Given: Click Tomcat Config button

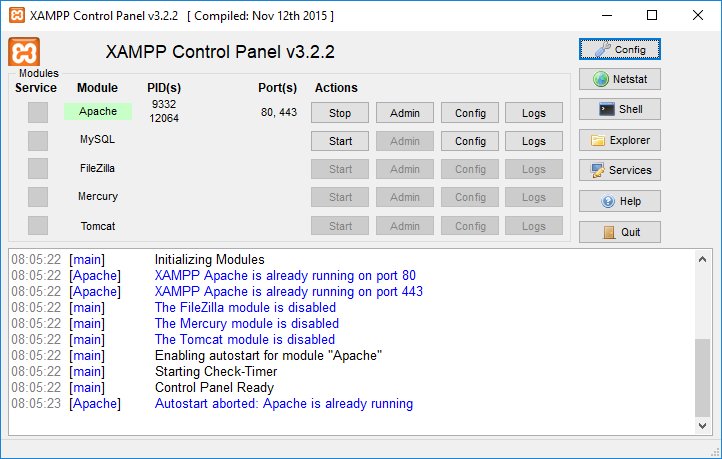Looking at the screenshot, I should [x=470, y=226].
